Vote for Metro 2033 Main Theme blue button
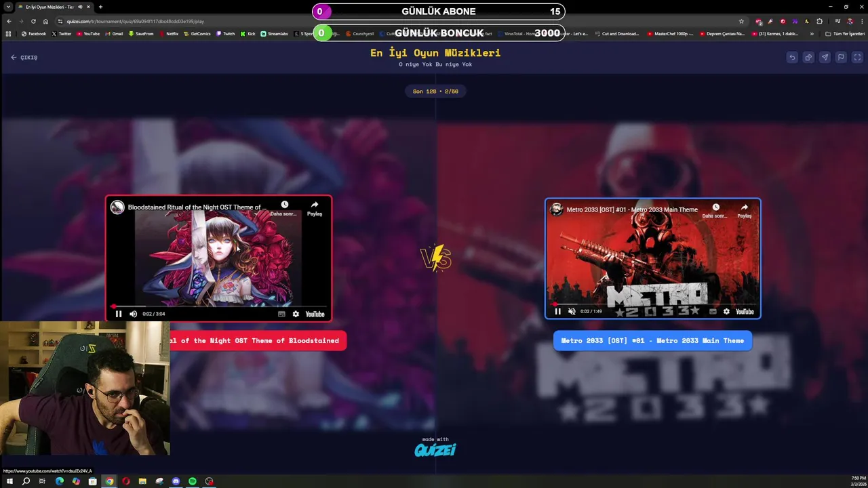 [x=652, y=341]
